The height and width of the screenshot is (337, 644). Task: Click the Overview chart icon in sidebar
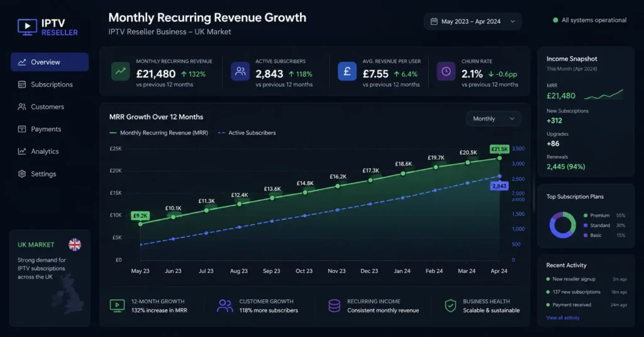22,62
